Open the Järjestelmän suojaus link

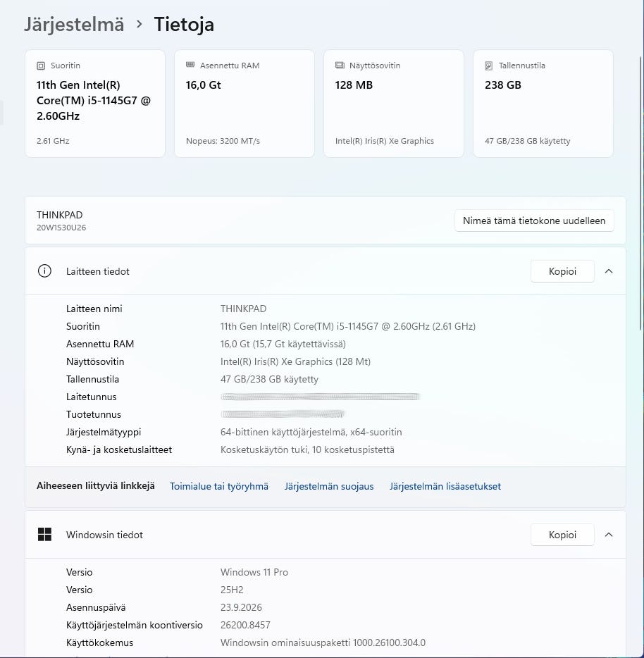[x=329, y=486]
